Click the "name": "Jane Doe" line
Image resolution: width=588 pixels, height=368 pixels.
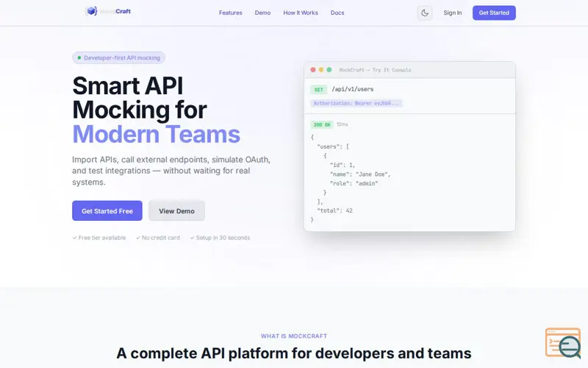click(x=360, y=174)
